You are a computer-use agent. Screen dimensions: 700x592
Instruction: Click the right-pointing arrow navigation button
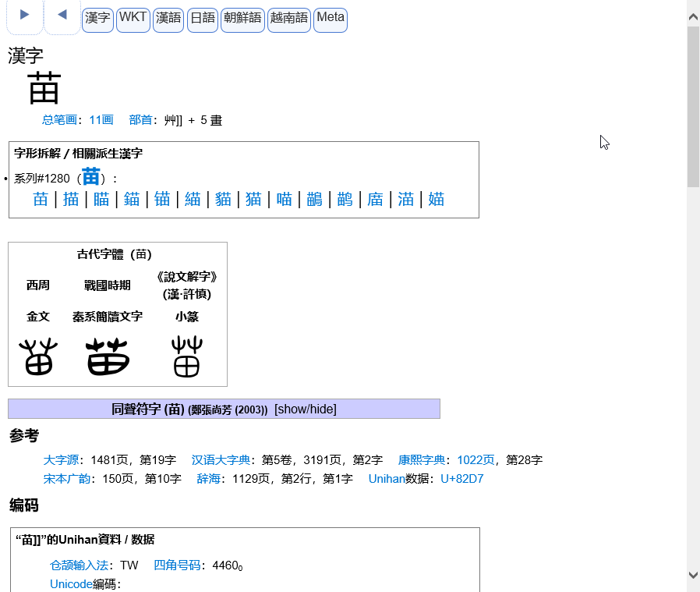[x=25, y=16]
